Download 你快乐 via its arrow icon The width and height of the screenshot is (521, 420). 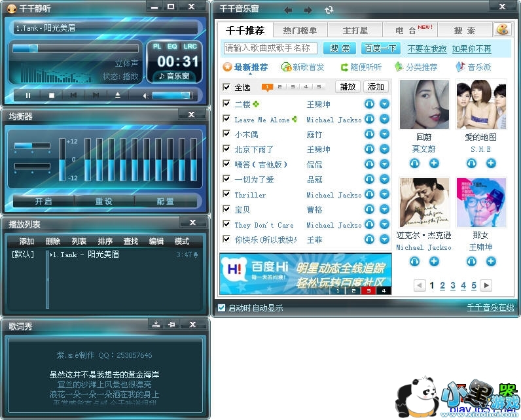click(x=384, y=239)
